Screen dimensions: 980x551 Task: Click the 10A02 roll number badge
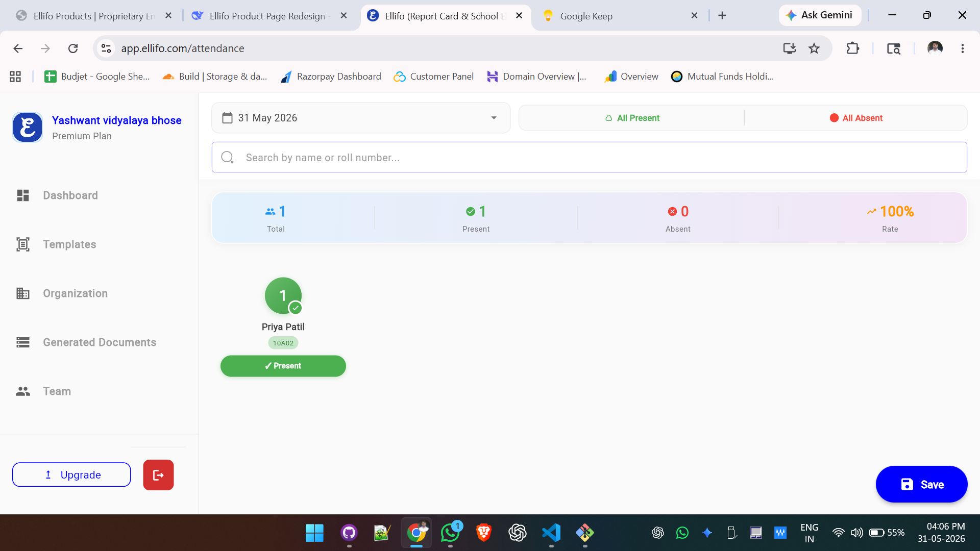tap(283, 343)
